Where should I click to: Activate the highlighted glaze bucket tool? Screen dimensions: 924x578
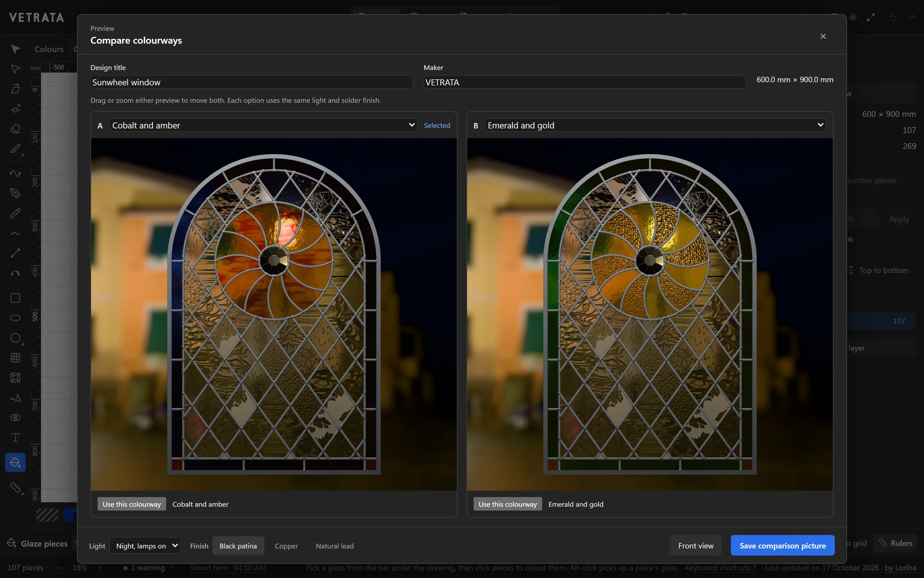click(15, 462)
